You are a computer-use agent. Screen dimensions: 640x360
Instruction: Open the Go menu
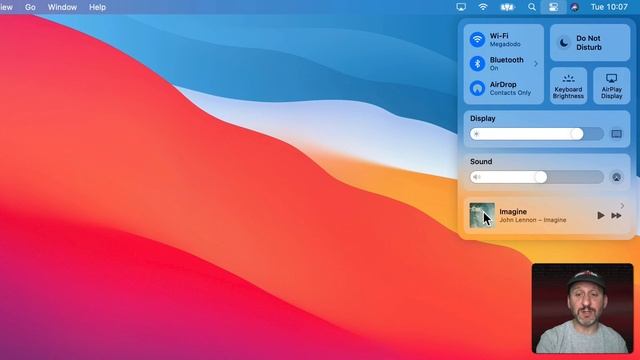pos(30,7)
